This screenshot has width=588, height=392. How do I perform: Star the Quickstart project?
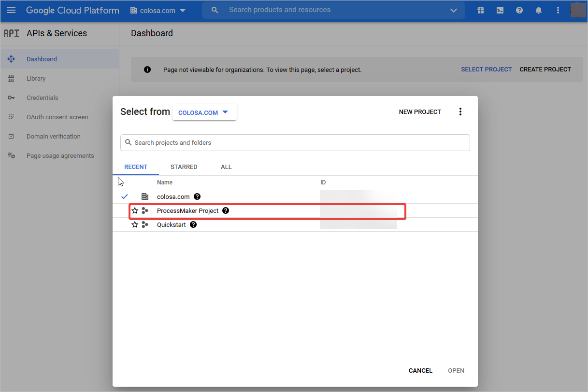coord(135,225)
